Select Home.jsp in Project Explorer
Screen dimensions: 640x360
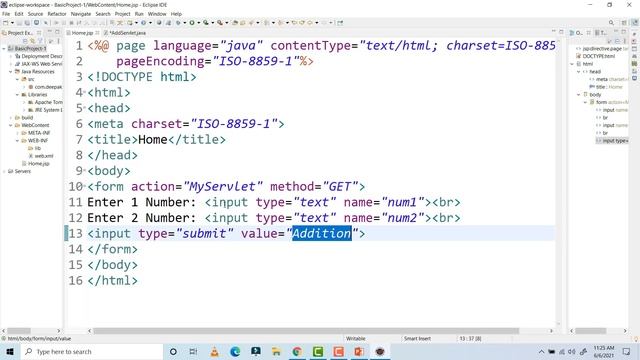point(36,164)
